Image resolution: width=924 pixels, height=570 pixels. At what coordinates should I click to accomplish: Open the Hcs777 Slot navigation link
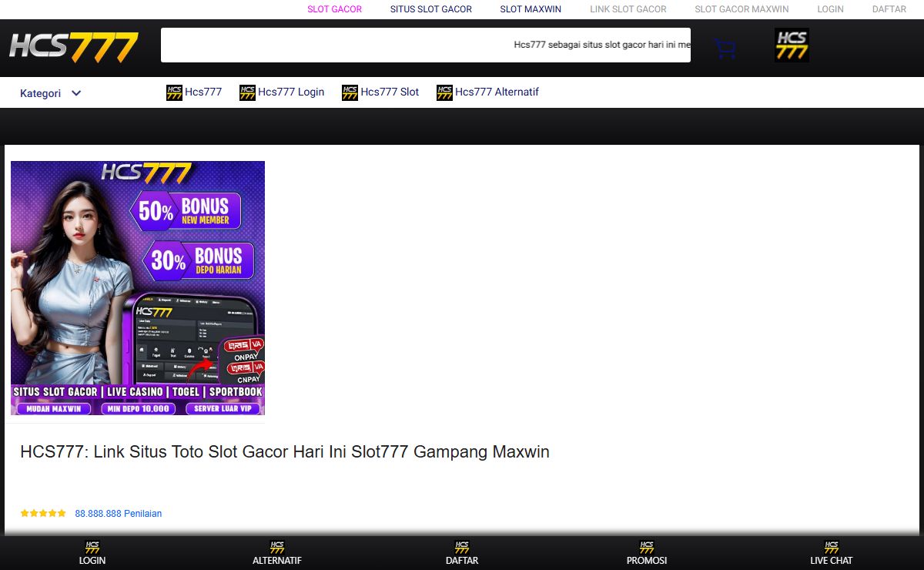coord(390,92)
